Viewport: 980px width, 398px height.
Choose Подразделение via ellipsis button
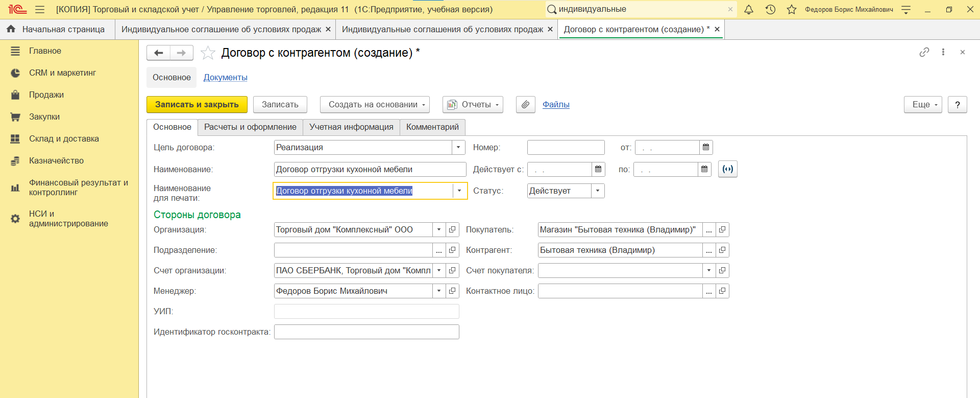[439, 250]
